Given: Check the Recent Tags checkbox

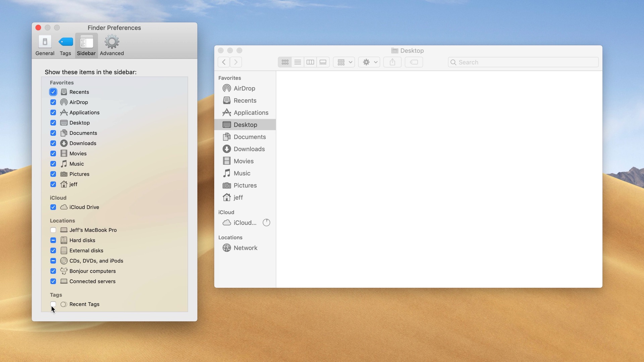Looking at the screenshot, I should (x=53, y=304).
